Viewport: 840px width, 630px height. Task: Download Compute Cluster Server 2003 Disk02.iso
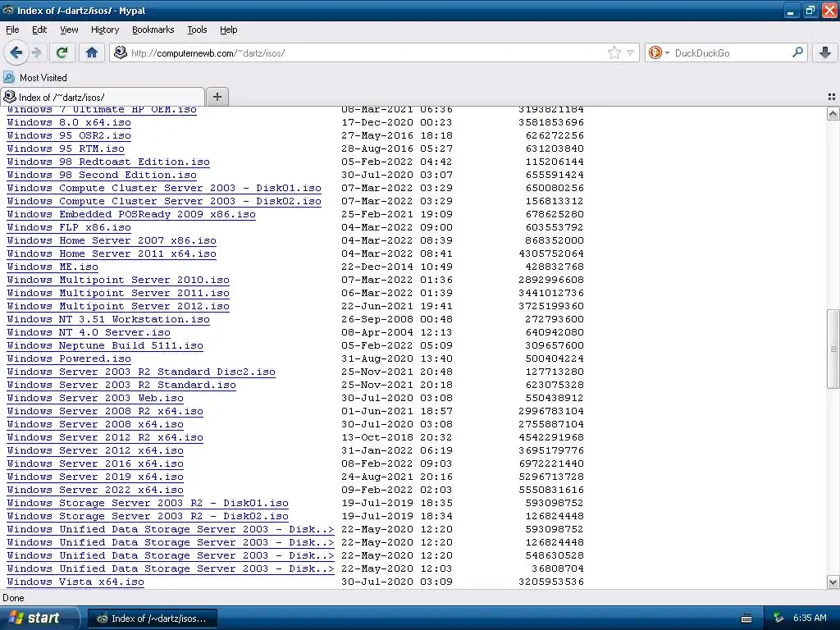tap(164, 202)
